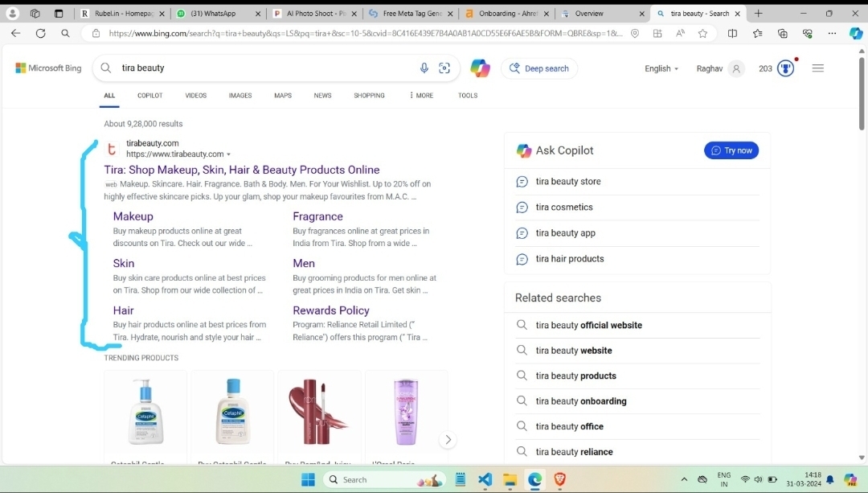The image size is (868, 493).
Task: Expand dropdown arrow next to tirabeauty.com URL
Action: pyautogui.click(x=229, y=154)
